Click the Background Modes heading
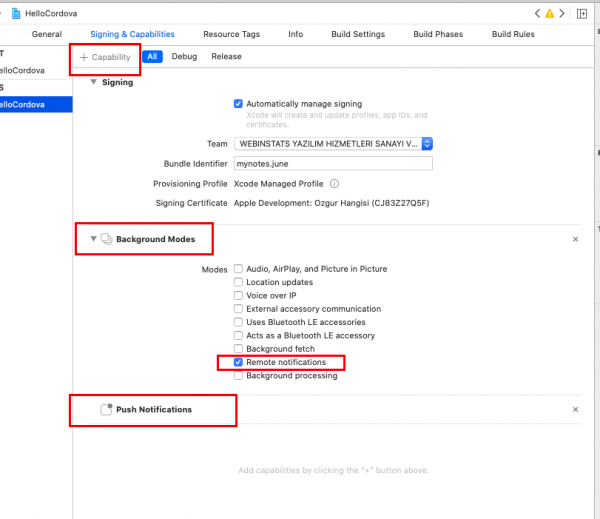 pos(155,239)
